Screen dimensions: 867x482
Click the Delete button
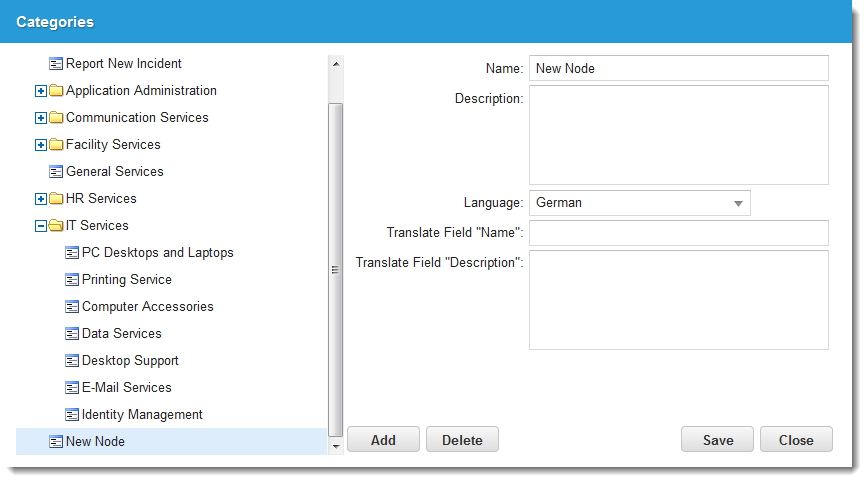[462, 440]
